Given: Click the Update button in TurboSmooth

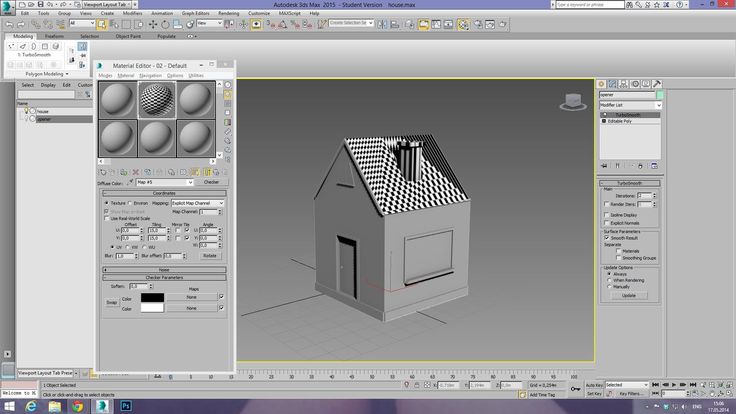Looking at the screenshot, I should pos(628,295).
